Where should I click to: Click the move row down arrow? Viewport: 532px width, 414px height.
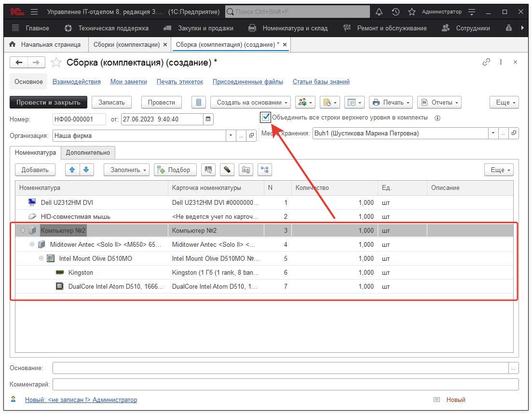(86, 170)
